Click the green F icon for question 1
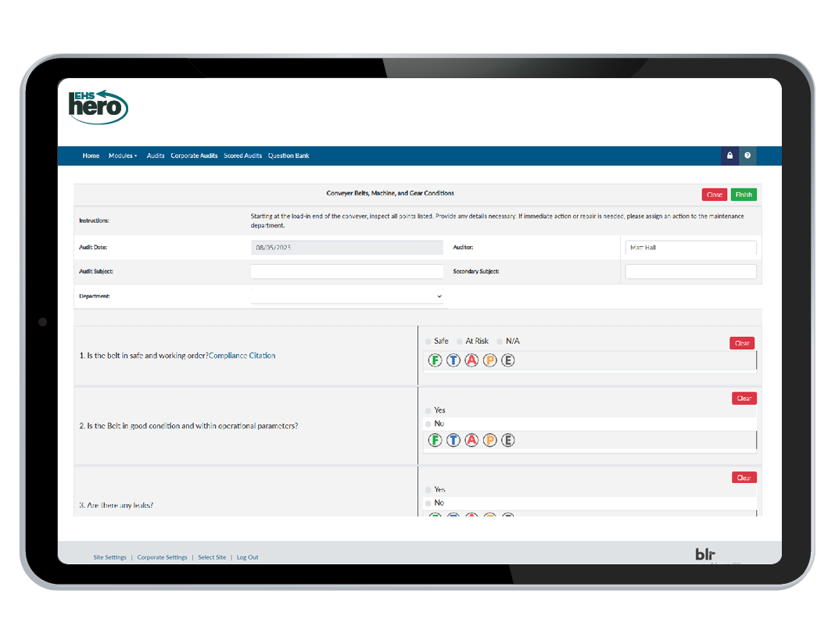This screenshot has width=835, height=644. click(x=435, y=360)
